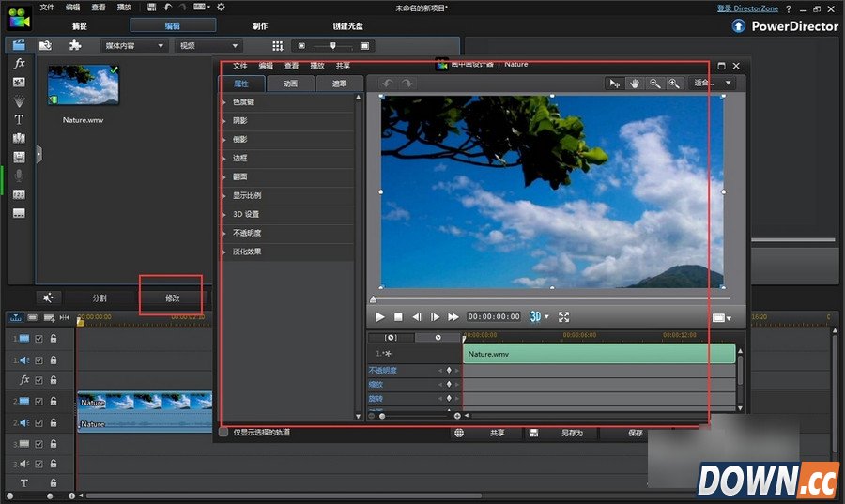Screen dimensions: 845x504
Task: Open the fx effects room
Action: (19, 64)
